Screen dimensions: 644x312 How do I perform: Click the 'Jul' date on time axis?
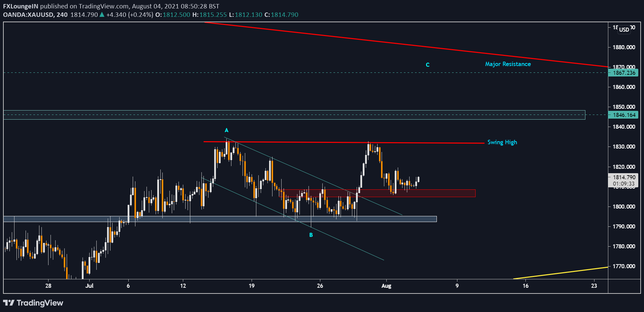click(89, 286)
